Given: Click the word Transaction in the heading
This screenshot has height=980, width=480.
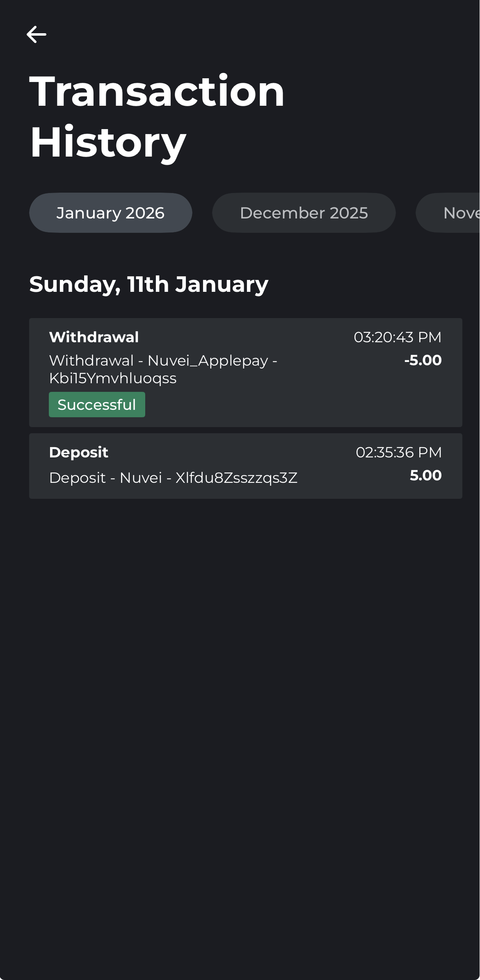Looking at the screenshot, I should [x=157, y=91].
